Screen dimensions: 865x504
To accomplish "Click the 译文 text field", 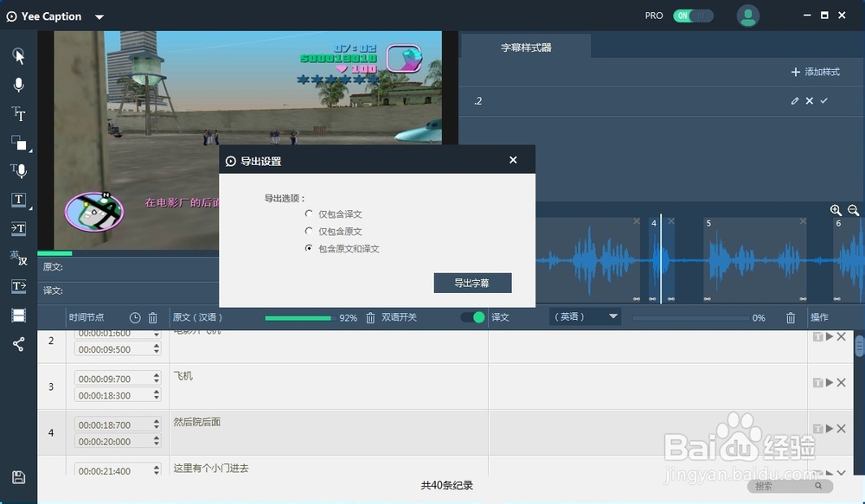I will (128, 290).
